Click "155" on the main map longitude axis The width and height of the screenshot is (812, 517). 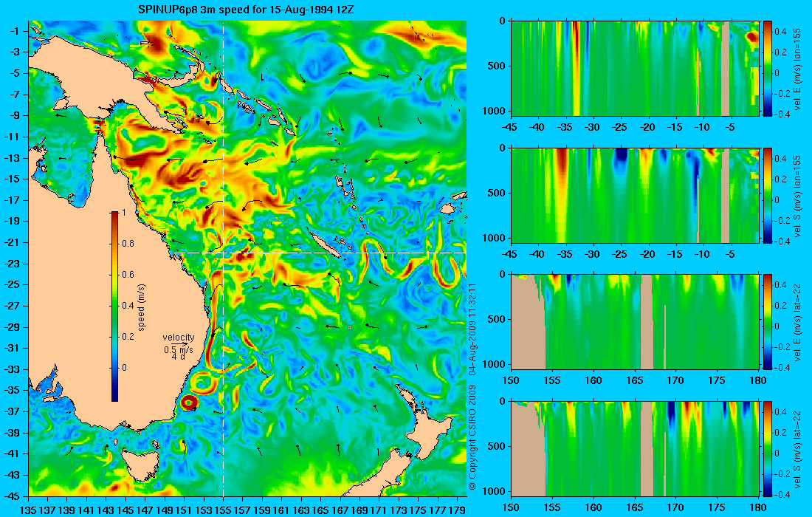coord(223,509)
